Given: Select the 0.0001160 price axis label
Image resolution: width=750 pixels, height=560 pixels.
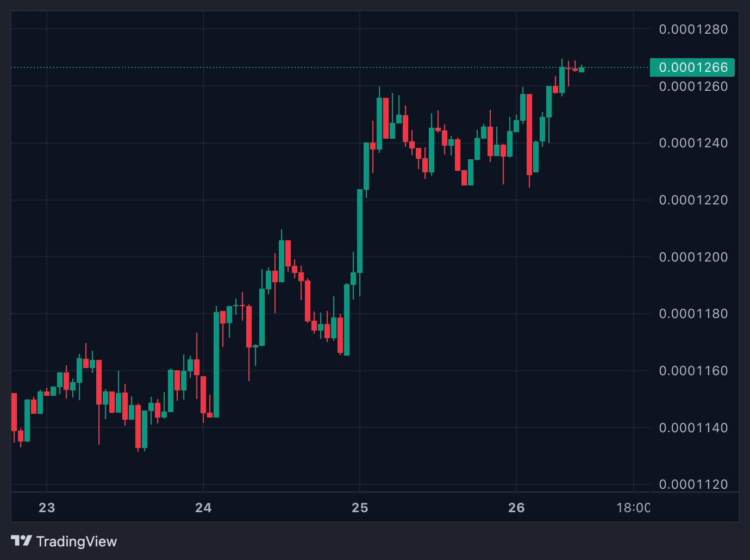Looking at the screenshot, I should [x=693, y=371].
